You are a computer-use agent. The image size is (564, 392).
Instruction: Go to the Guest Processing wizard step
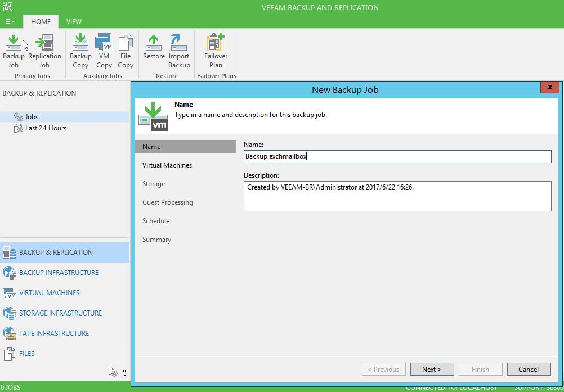pyautogui.click(x=168, y=202)
